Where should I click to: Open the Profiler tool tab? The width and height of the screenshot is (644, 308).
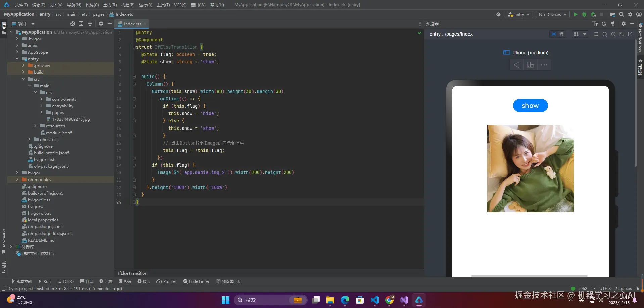[166, 281]
